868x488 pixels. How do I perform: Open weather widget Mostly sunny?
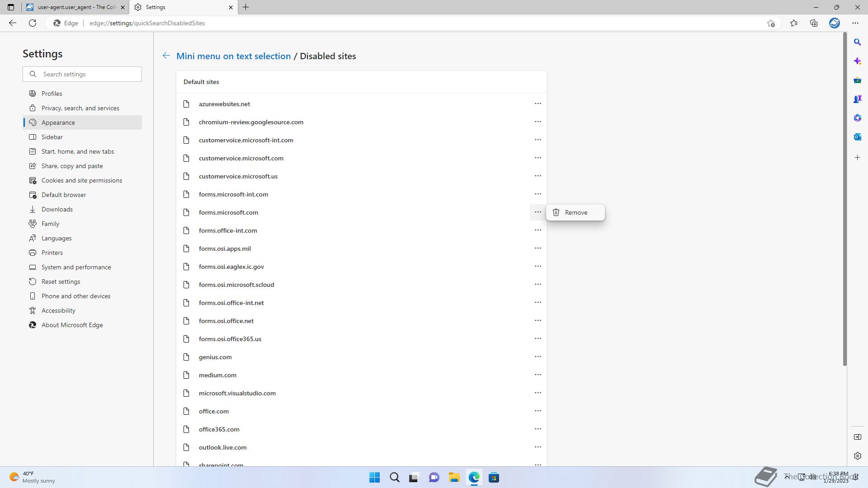click(33, 477)
